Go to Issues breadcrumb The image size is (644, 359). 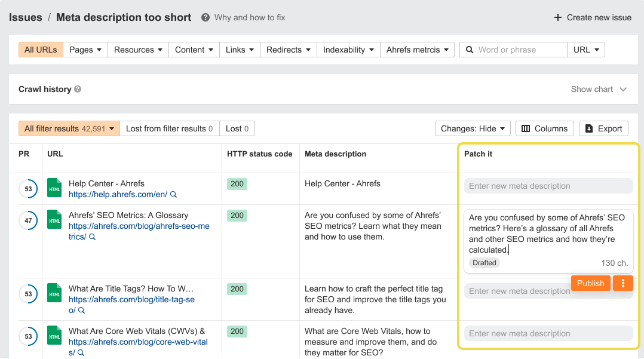[x=26, y=17]
